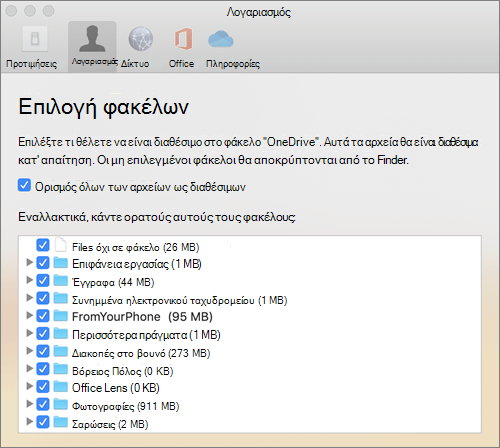Open the Office logo icon

pos(183,39)
